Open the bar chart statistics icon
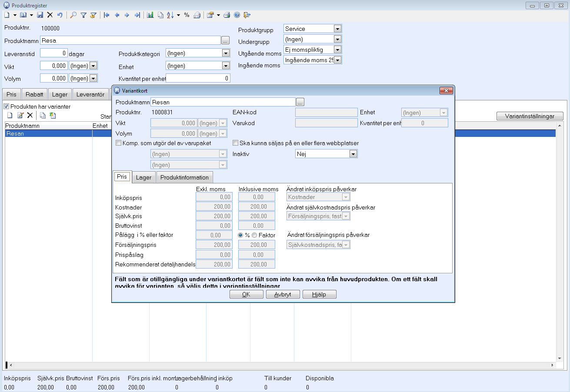The width and height of the screenshot is (570, 392). [150, 15]
